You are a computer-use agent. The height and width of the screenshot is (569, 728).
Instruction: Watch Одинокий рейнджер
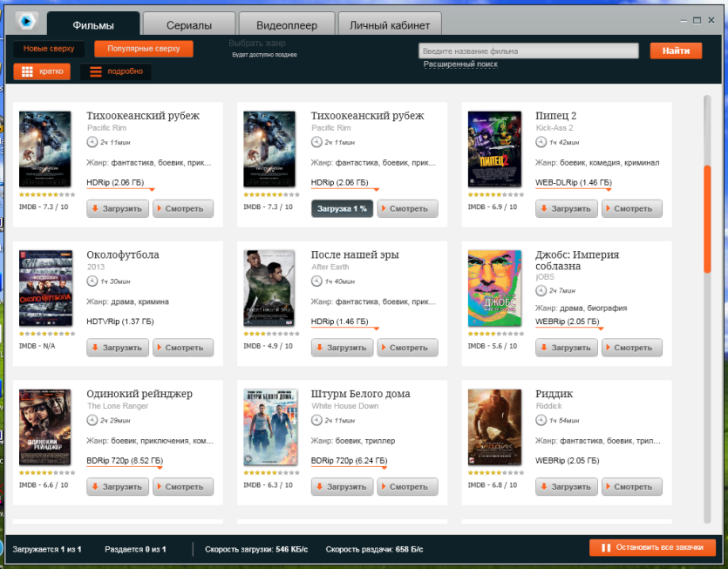(183, 486)
